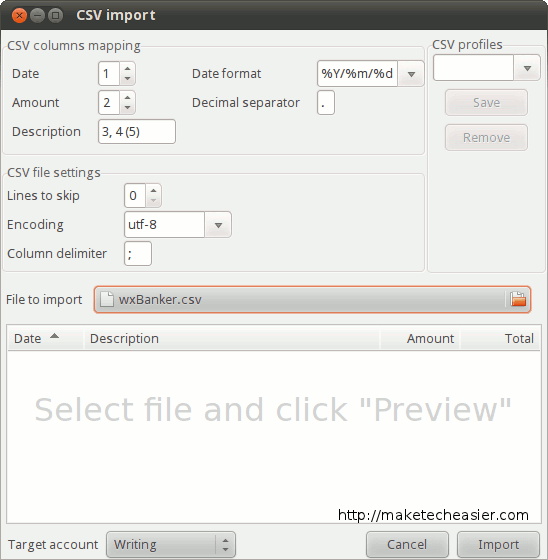Screen dimensions: 548x560
Task: Click the Date format text field
Action: (357, 74)
